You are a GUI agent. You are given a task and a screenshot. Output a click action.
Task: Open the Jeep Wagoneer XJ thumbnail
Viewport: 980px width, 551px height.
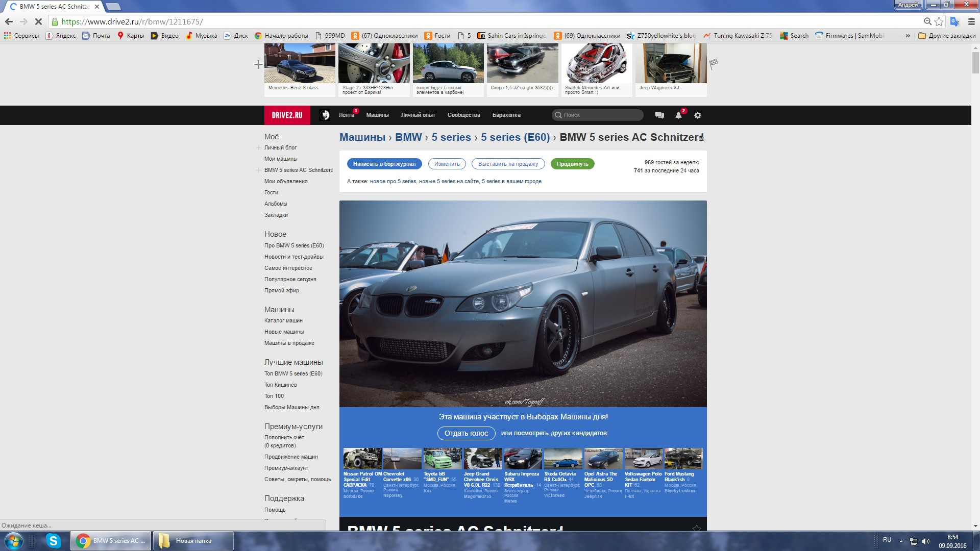[671, 64]
